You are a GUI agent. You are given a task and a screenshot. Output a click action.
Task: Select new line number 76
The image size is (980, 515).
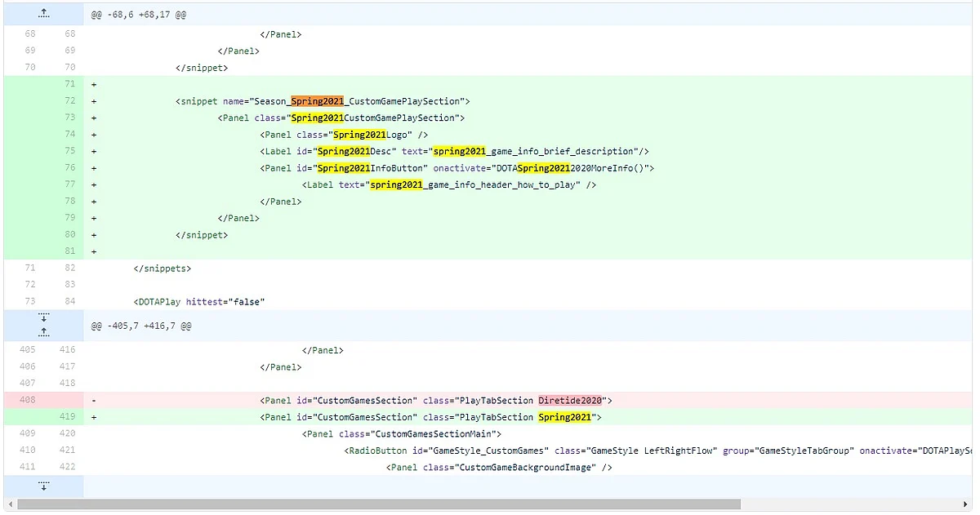[69, 168]
